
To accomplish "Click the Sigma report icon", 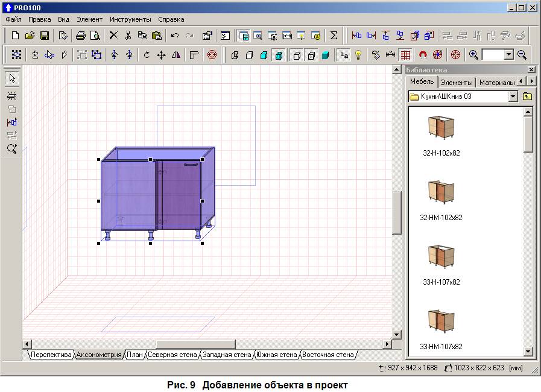I will click(334, 36).
